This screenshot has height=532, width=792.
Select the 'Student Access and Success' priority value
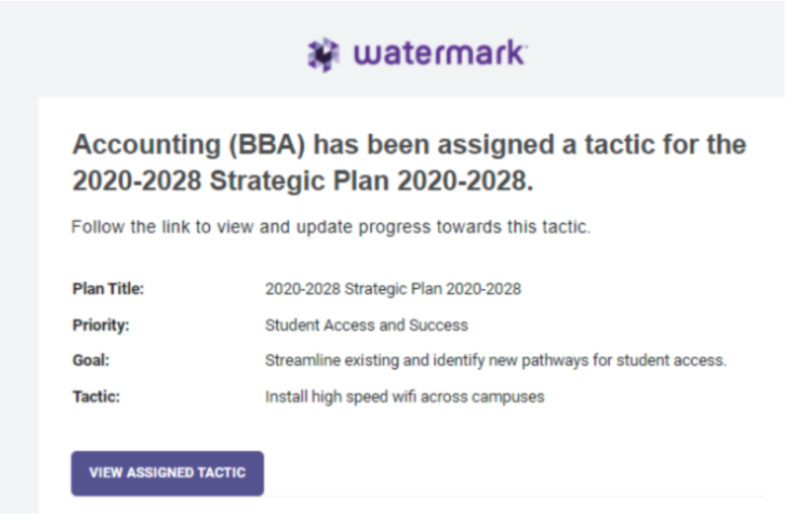(x=366, y=325)
